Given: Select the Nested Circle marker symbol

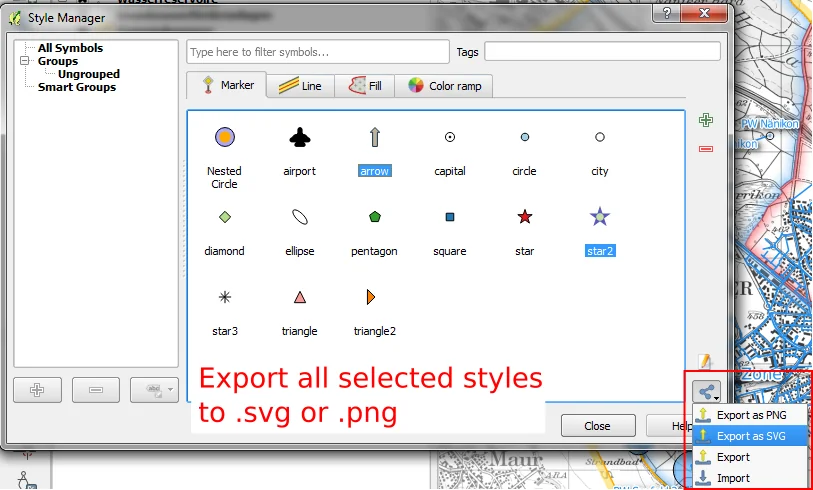Looking at the screenshot, I should (224, 138).
